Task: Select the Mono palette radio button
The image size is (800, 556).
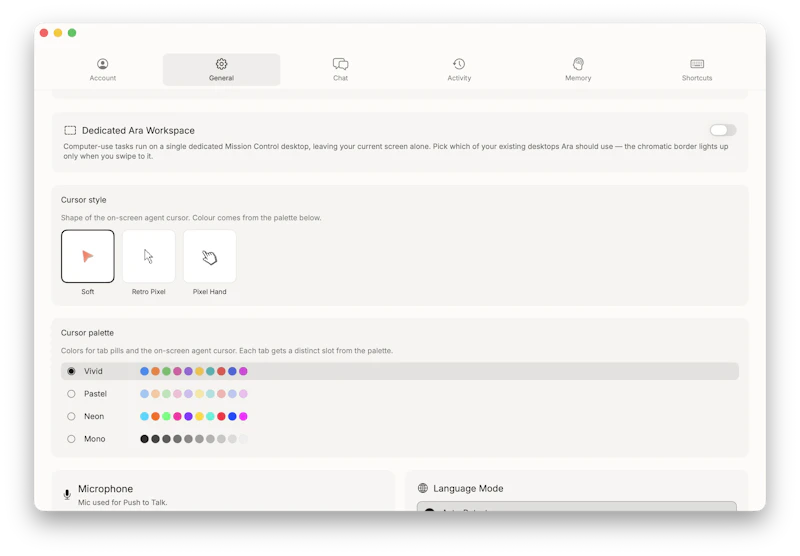Action: coord(71,439)
